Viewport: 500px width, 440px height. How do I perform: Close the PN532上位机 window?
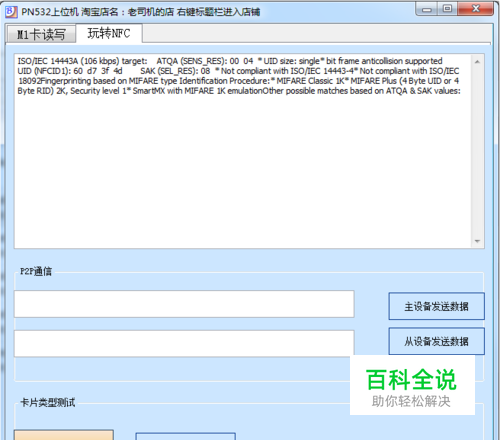[x=476, y=9]
